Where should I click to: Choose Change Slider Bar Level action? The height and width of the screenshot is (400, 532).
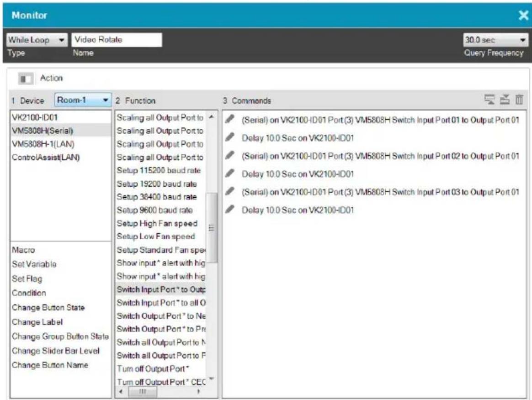tap(56, 351)
